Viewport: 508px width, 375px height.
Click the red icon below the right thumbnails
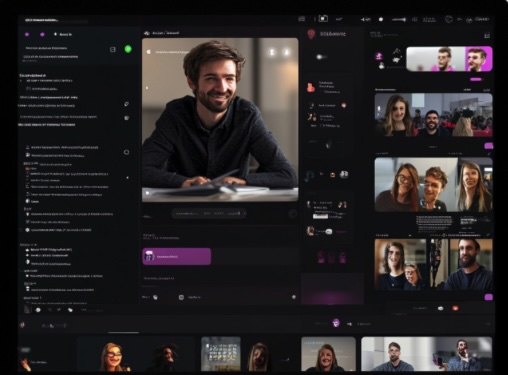pyautogui.click(x=455, y=308)
